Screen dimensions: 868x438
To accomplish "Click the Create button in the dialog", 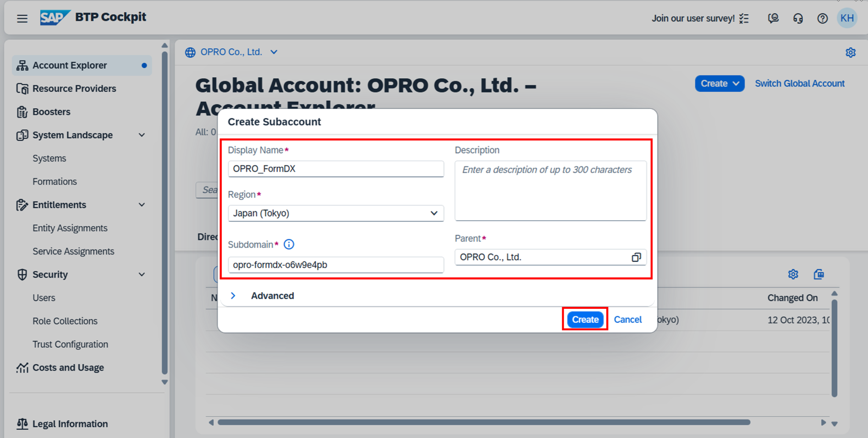I will coord(585,320).
